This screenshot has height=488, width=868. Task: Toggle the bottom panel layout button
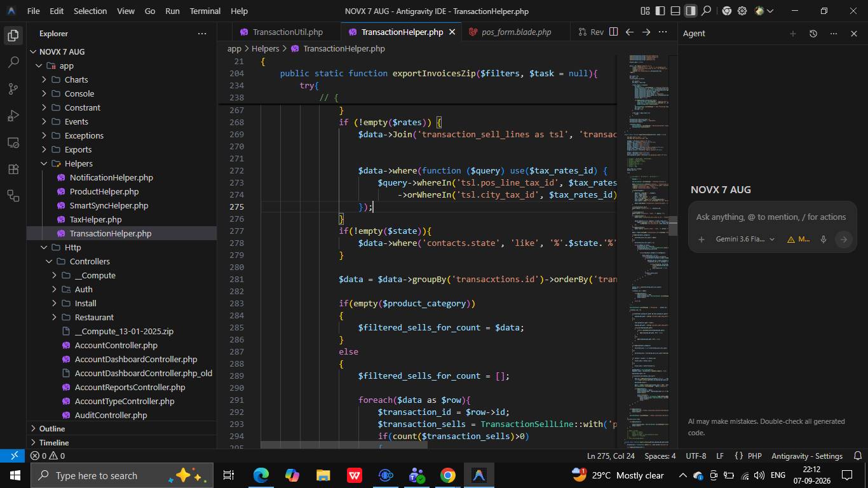click(675, 11)
